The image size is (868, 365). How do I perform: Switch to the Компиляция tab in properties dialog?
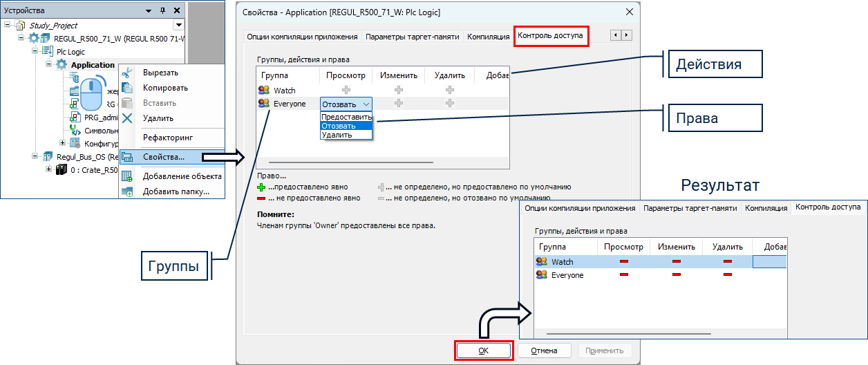(x=488, y=37)
